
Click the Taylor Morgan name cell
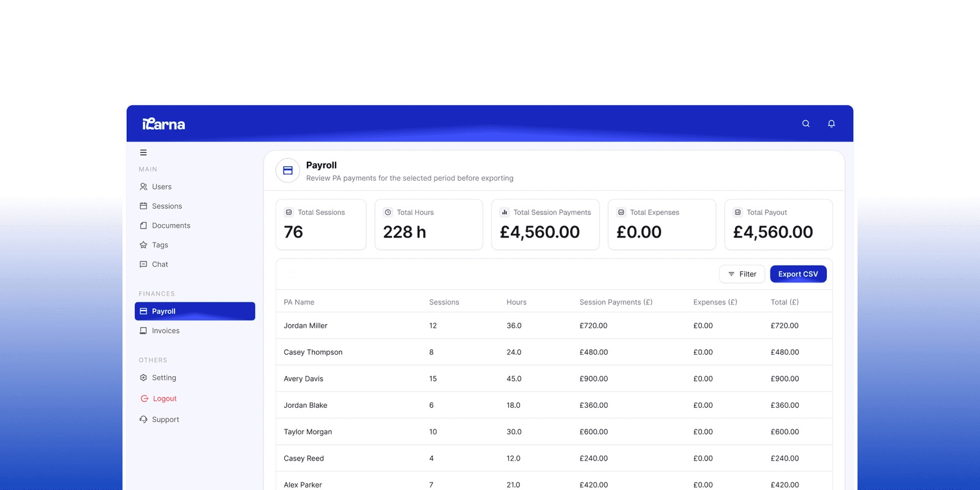(307, 432)
